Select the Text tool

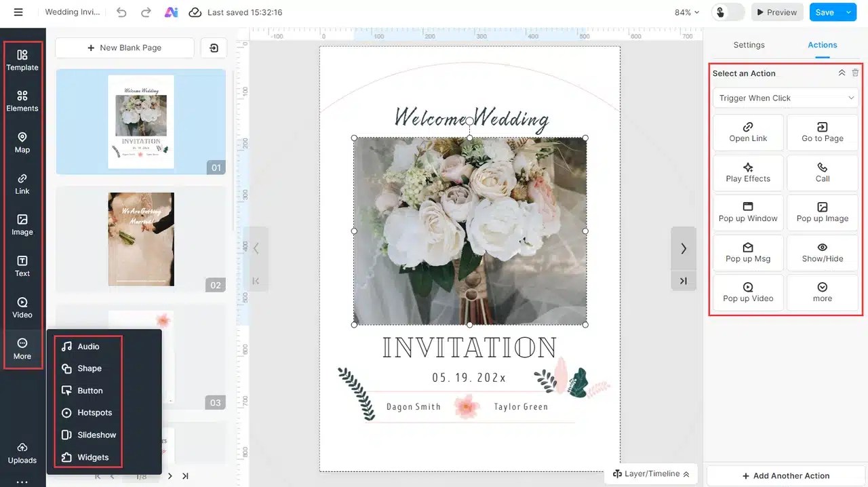click(22, 266)
